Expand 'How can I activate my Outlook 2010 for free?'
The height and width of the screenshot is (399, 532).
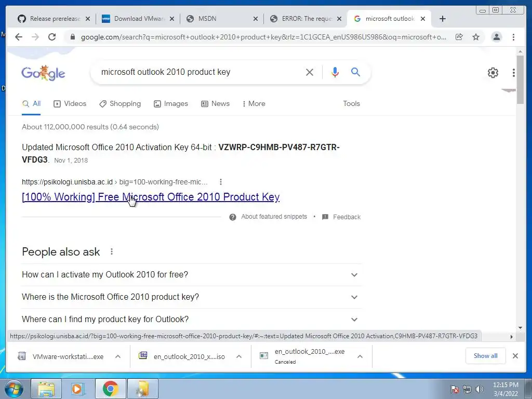191,275
